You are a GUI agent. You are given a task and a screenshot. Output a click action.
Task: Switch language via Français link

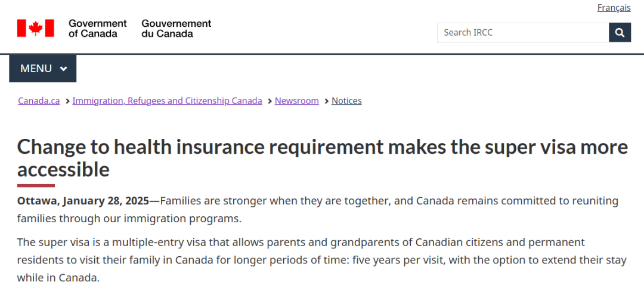point(614,7)
